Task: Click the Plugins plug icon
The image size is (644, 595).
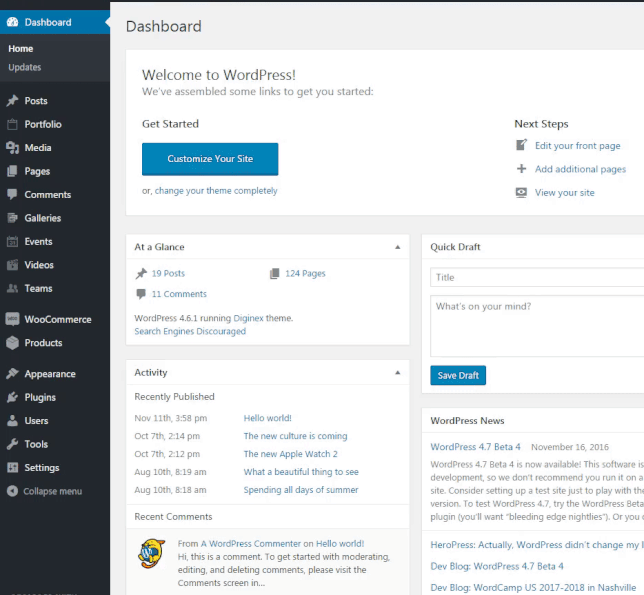Action: point(12,397)
